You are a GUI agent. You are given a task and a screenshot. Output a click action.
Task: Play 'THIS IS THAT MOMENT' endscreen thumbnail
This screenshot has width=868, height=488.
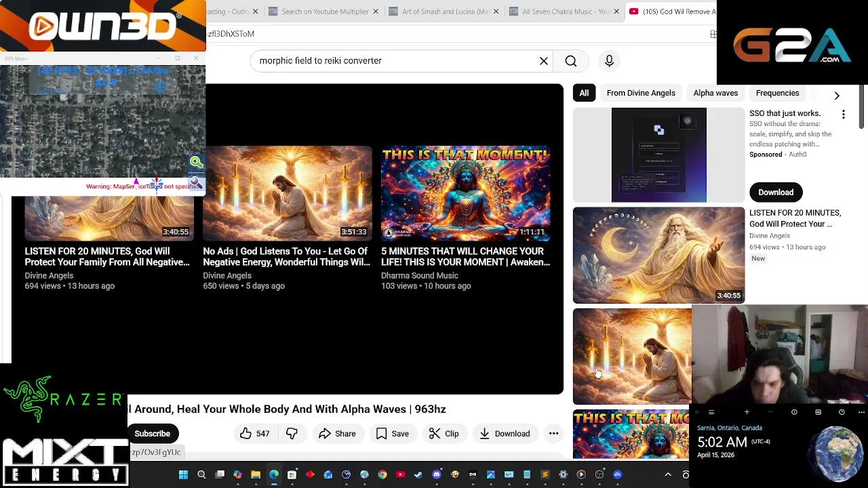coord(465,192)
